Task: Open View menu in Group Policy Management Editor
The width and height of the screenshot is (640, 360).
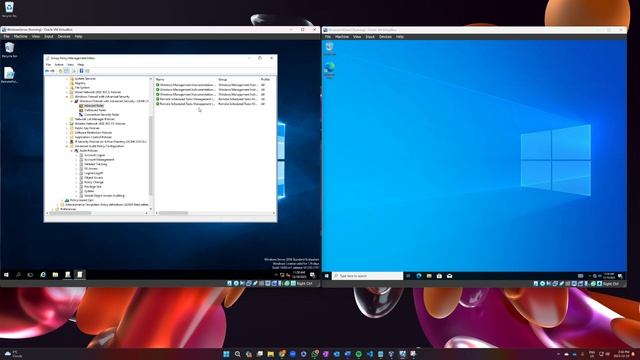Action: tap(70, 64)
